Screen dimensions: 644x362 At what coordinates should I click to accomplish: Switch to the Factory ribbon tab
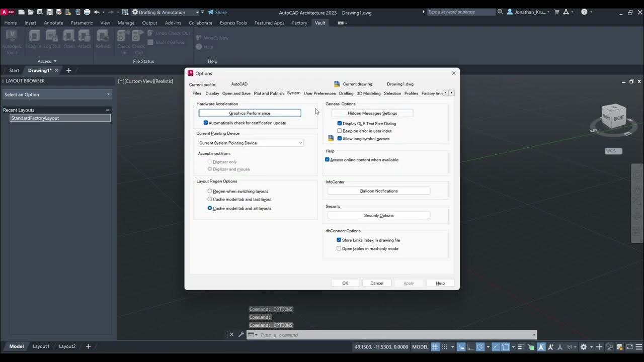click(299, 23)
